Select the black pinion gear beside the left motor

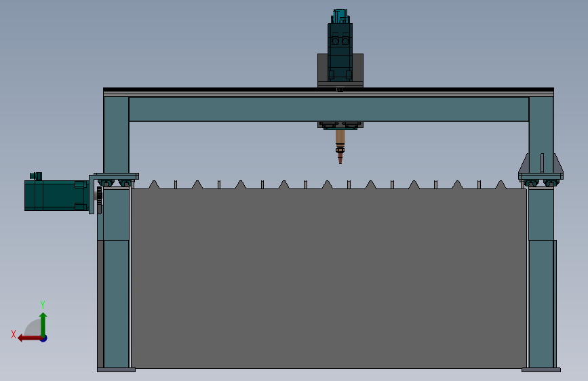[100, 197]
